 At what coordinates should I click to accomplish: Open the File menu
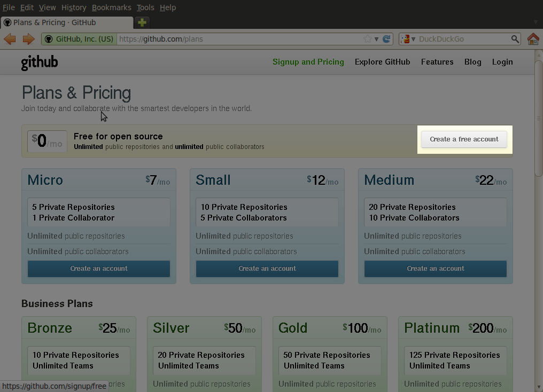click(x=9, y=7)
